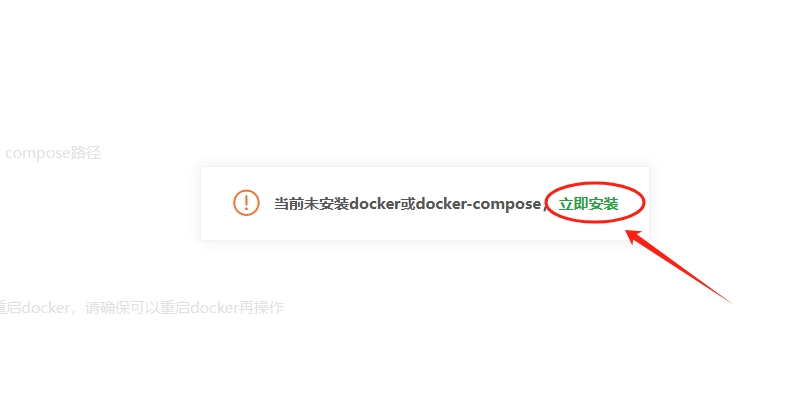This screenshot has width=807, height=406.
Task: Click the green 立即安装 link
Action: (x=588, y=204)
